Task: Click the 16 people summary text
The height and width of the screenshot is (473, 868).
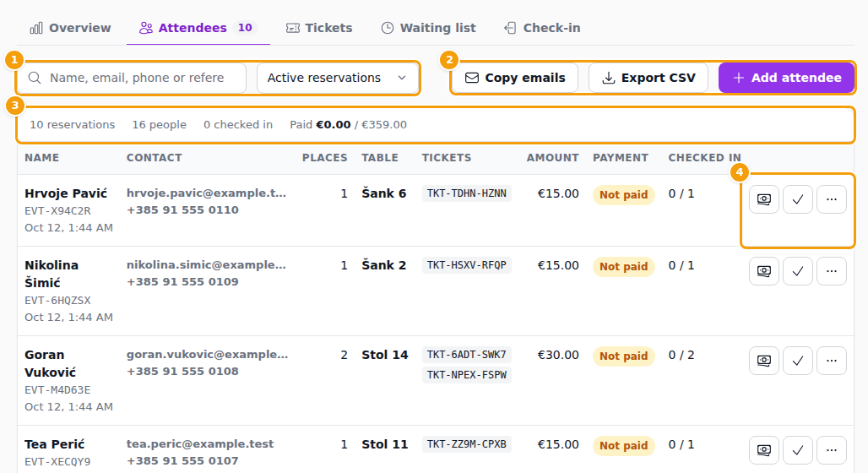Action: (x=159, y=125)
